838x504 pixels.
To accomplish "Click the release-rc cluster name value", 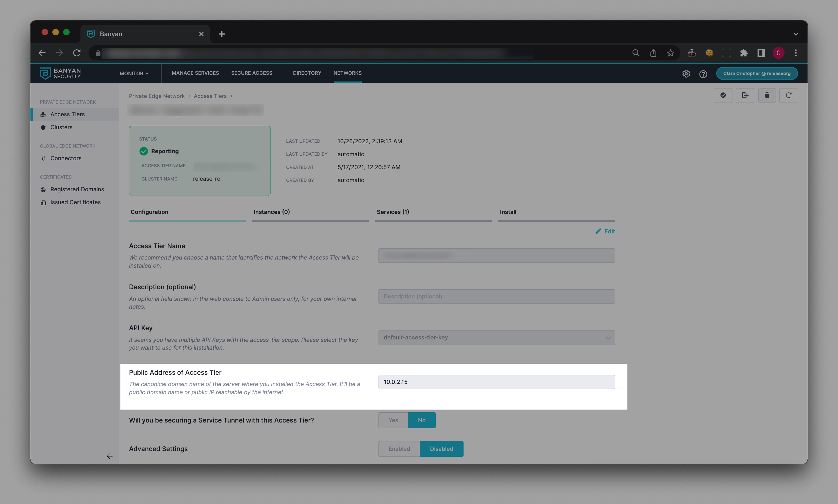I will click(207, 179).
